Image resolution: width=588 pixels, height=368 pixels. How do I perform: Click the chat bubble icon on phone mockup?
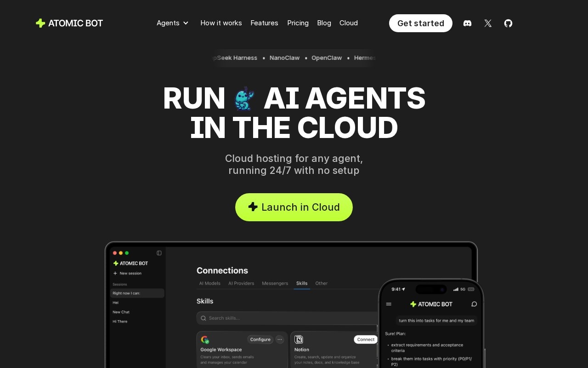[x=474, y=304]
